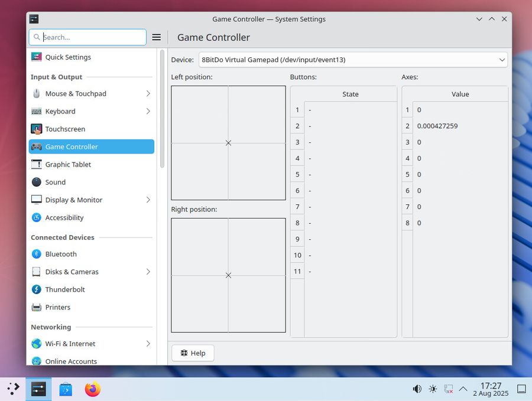Image resolution: width=532 pixels, height=401 pixels.
Task: Click the Sound icon in the sidebar
Action: pyautogui.click(x=36, y=182)
